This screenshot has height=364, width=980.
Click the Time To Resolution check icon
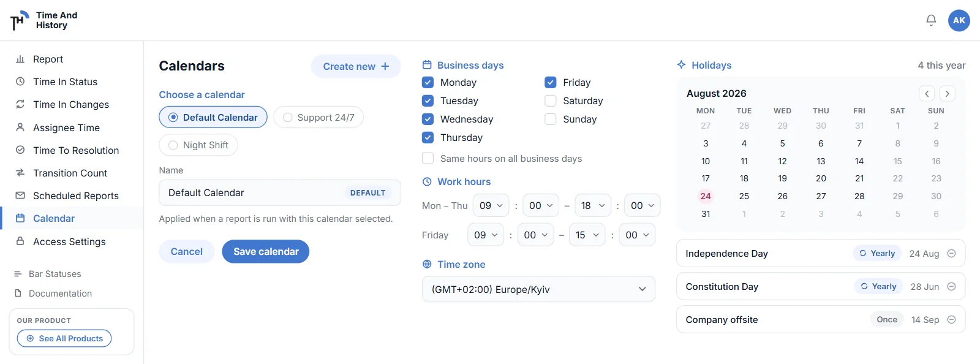pos(20,150)
